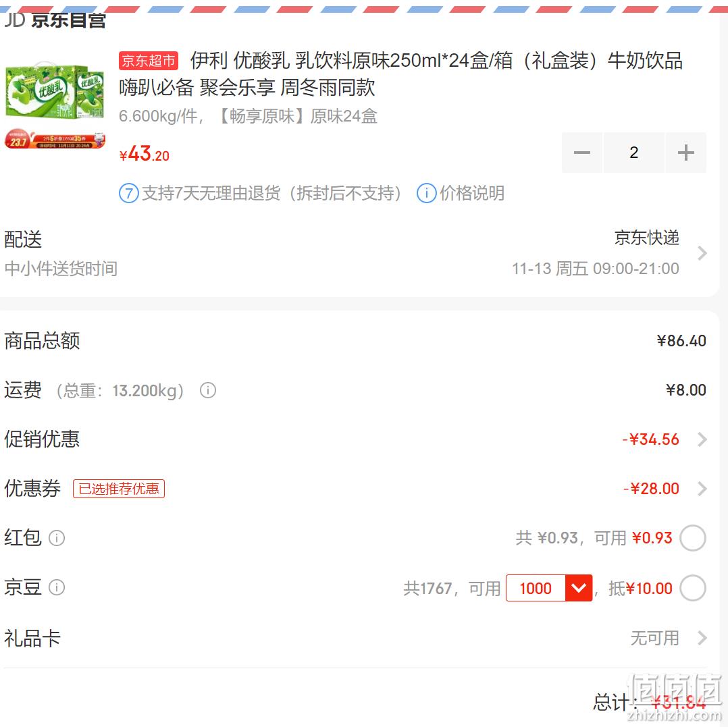Expand 促销优惠 discount details chevron
The image size is (728, 727).
pyautogui.click(x=702, y=439)
